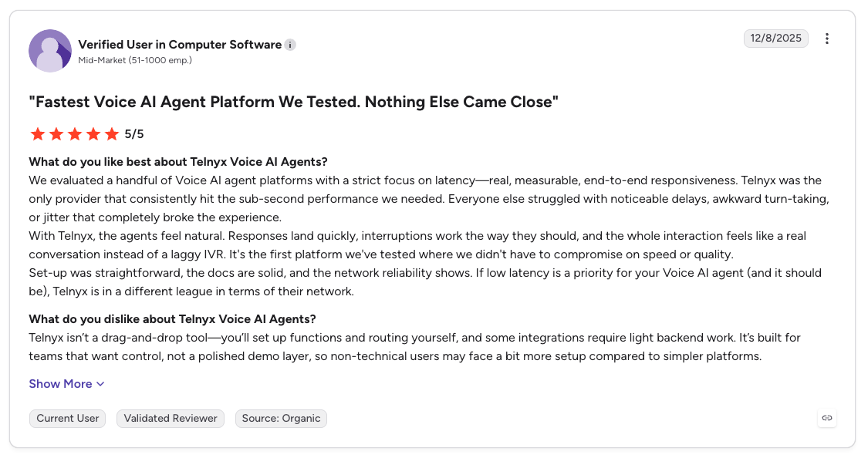Click the Source: Organic badge

tap(281, 418)
